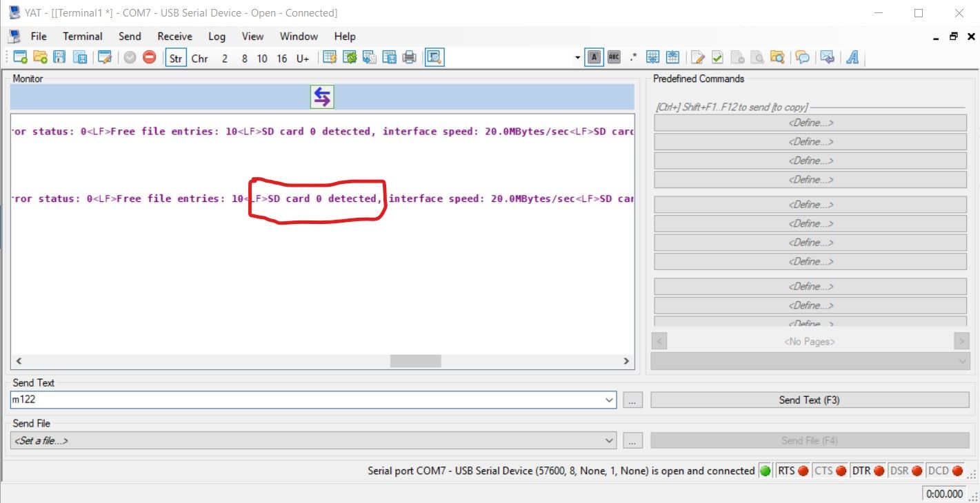Open terminal settings edit icon
The image size is (980, 503).
[105, 58]
